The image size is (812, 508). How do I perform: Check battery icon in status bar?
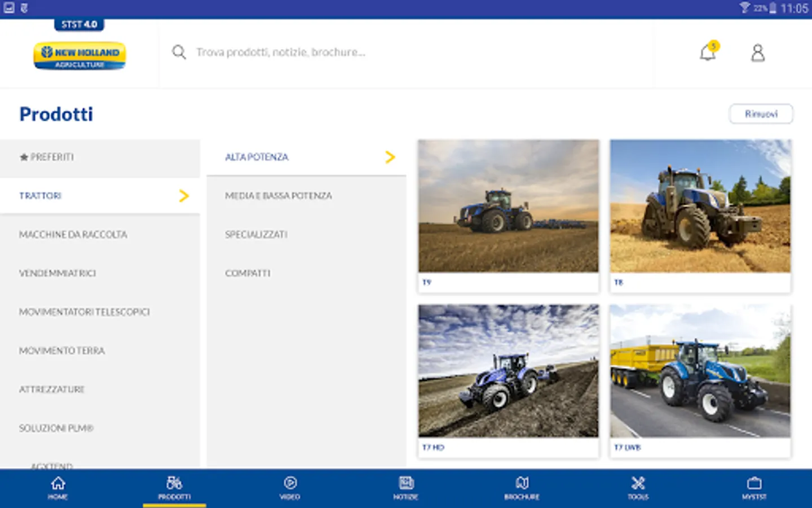(x=773, y=8)
